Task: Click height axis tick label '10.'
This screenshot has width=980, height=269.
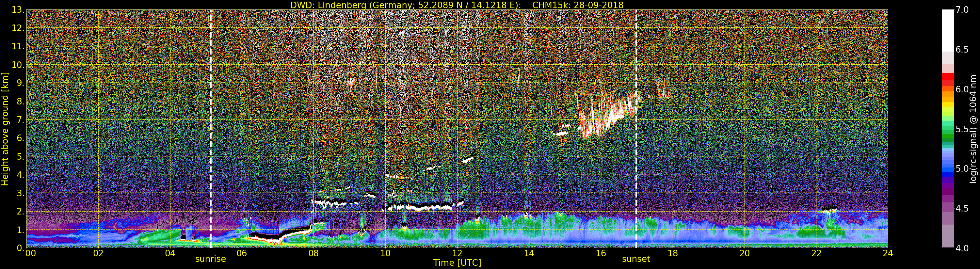Action: pos(18,65)
